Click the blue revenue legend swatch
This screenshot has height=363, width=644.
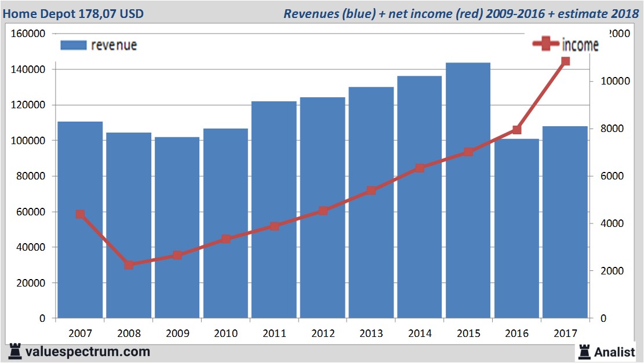tap(74, 45)
